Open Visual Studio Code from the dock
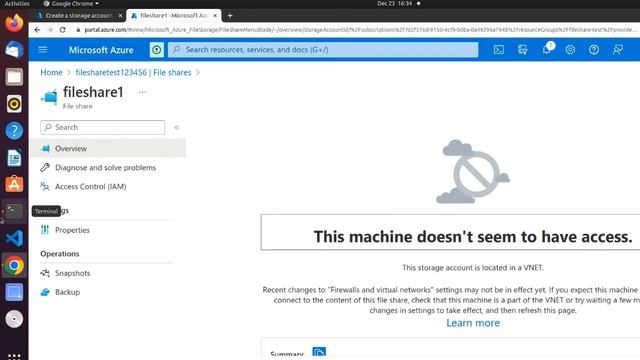 pyautogui.click(x=14, y=238)
